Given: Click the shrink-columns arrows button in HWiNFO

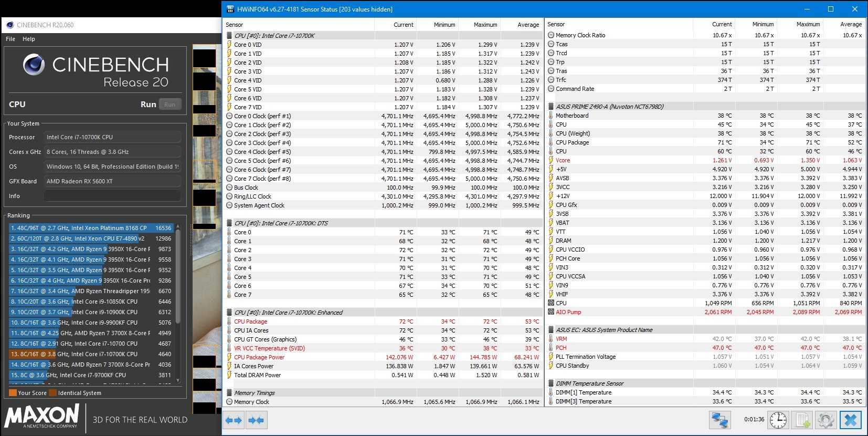Looking at the screenshot, I should [x=257, y=420].
